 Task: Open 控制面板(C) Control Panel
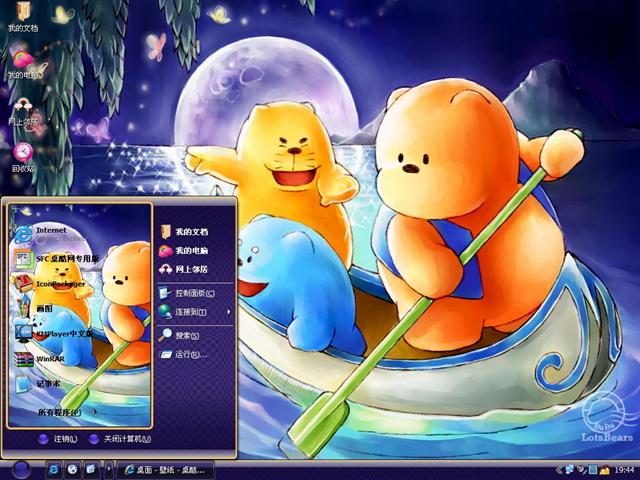[187, 293]
